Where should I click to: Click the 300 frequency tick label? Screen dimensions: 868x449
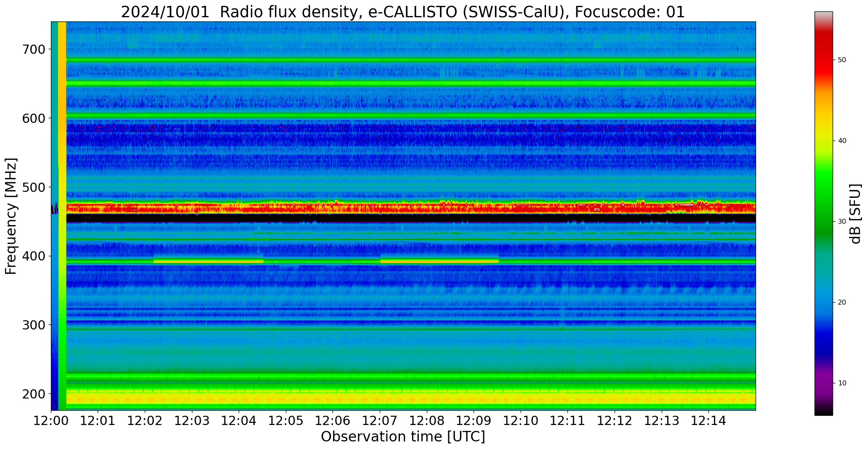point(33,325)
